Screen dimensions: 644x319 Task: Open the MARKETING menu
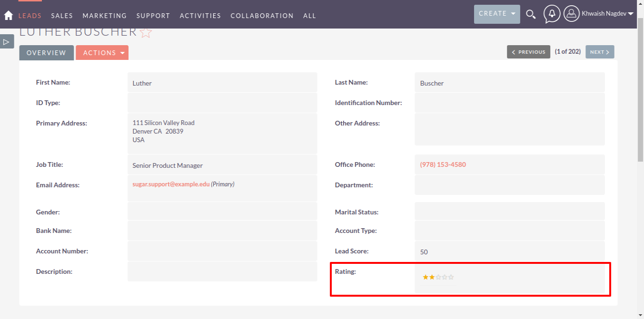click(104, 15)
